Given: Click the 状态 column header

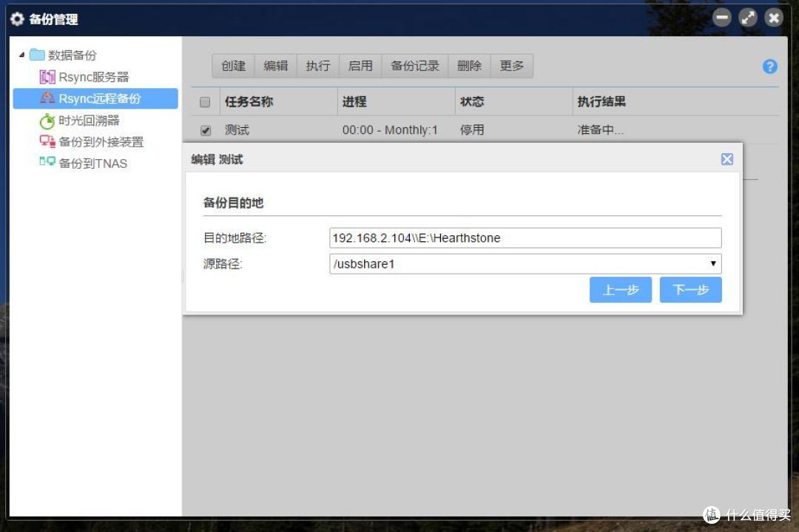Looking at the screenshot, I should [472, 102].
